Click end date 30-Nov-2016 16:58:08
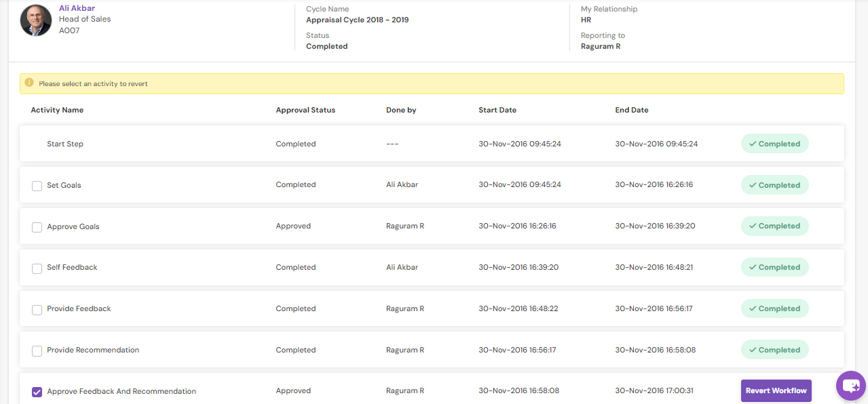The width and height of the screenshot is (868, 404). 655,350
